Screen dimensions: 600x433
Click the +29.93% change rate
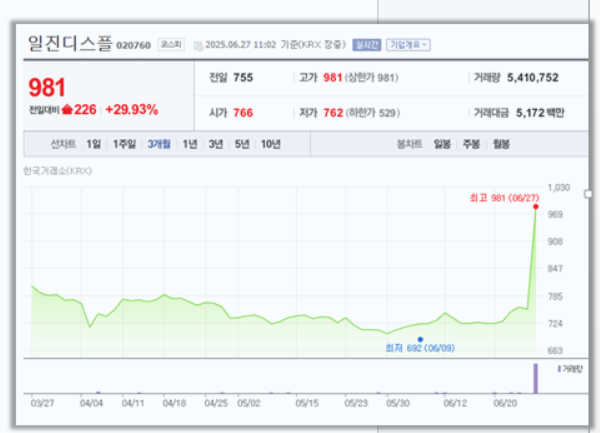tap(132, 110)
